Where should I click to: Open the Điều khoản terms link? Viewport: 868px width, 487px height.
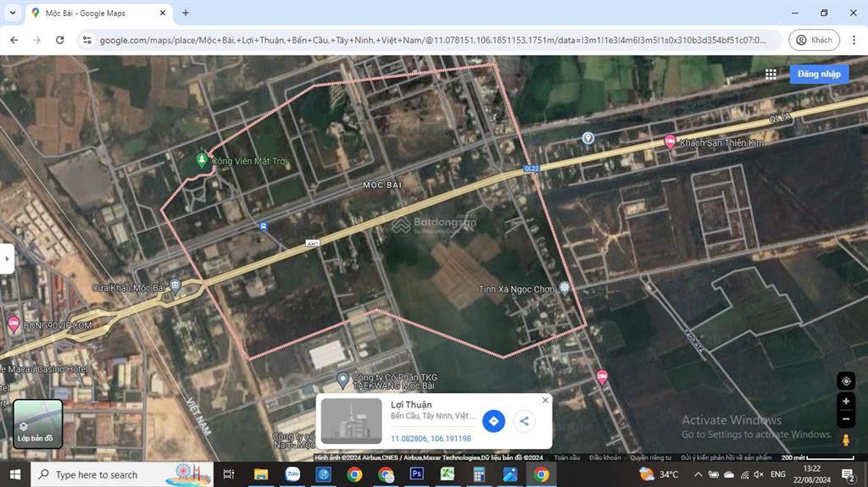click(604, 457)
